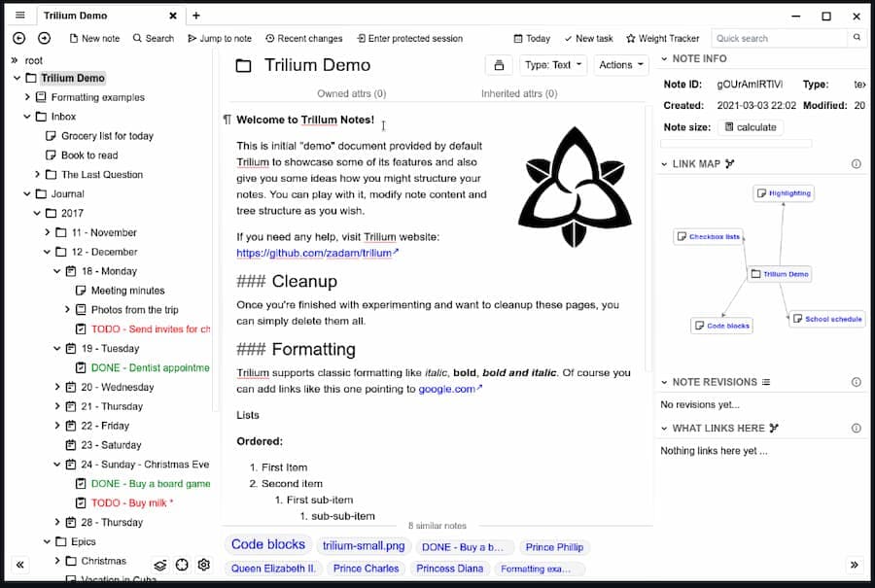Open tree settings with the gear icon
The height and width of the screenshot is (588, 875).
point(204,565)
